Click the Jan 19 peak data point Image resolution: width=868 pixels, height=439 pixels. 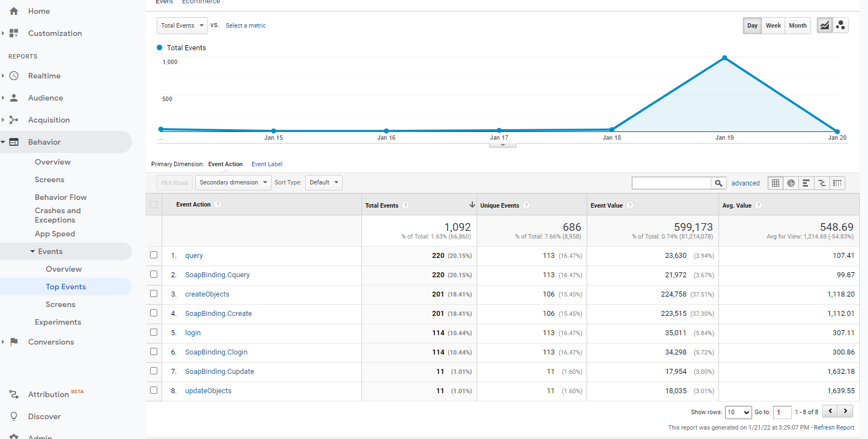coord(725,58)
